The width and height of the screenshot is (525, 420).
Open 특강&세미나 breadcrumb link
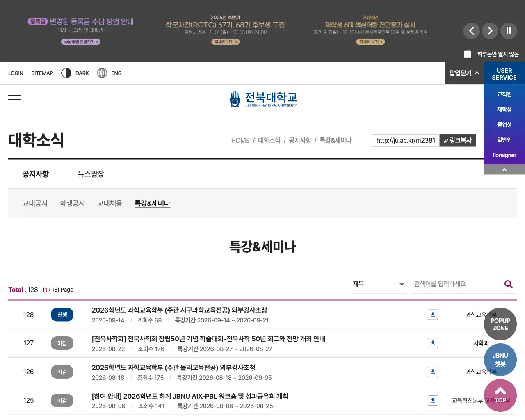[336, 140]
